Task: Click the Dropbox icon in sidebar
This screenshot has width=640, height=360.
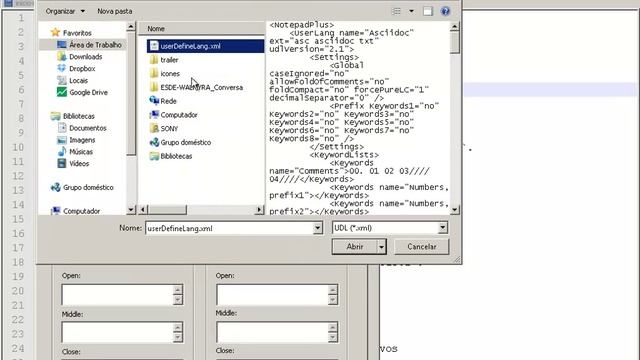Action: coord(62,68)
